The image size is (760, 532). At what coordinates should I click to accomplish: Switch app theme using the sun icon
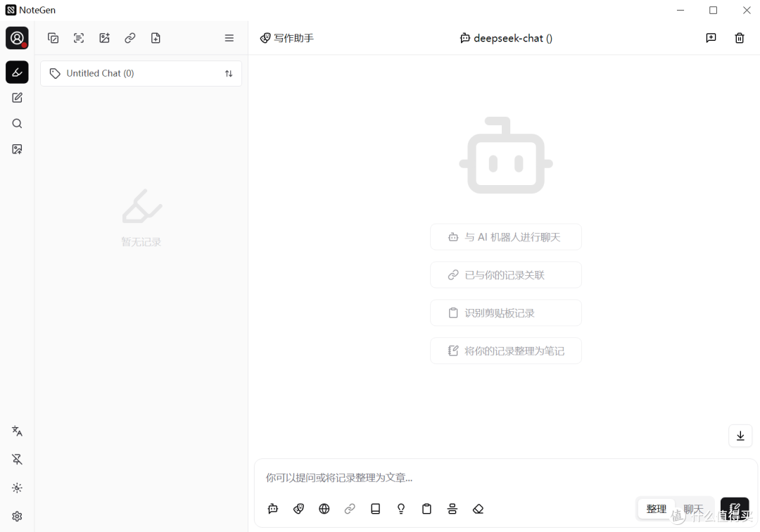pos(17,488)
